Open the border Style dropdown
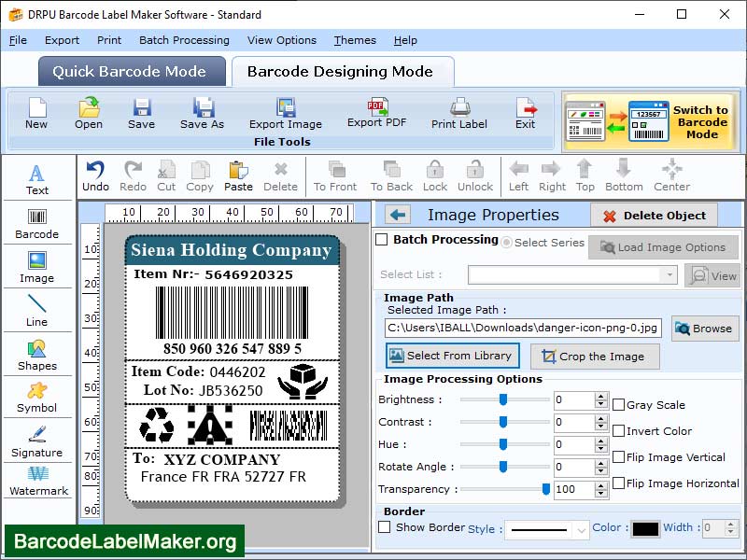This screenshot has width=747, height=560. tap(581, 529)
